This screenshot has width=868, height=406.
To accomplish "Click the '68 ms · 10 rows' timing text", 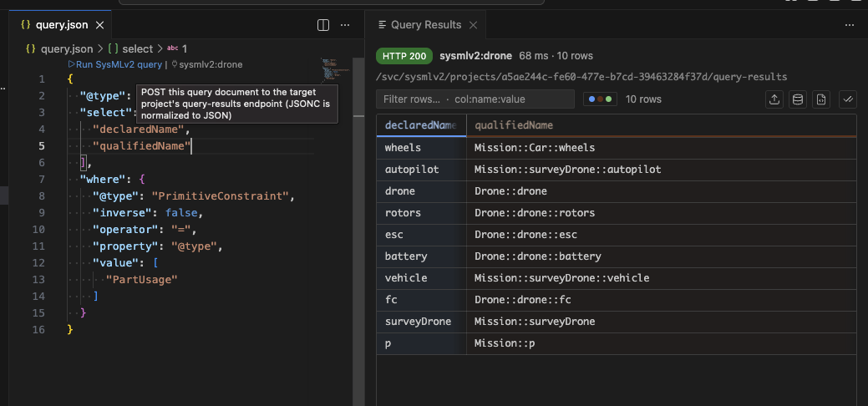I will [556, 56].
